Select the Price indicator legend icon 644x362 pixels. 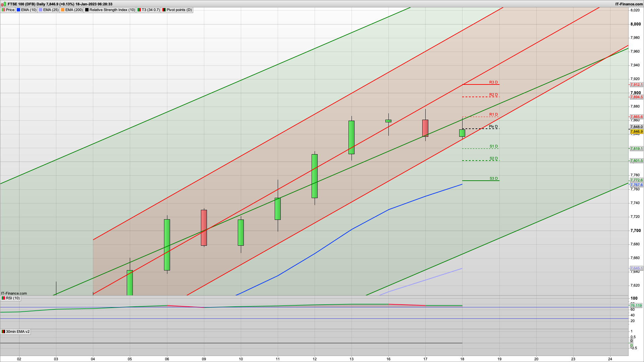tap(4, 10)
